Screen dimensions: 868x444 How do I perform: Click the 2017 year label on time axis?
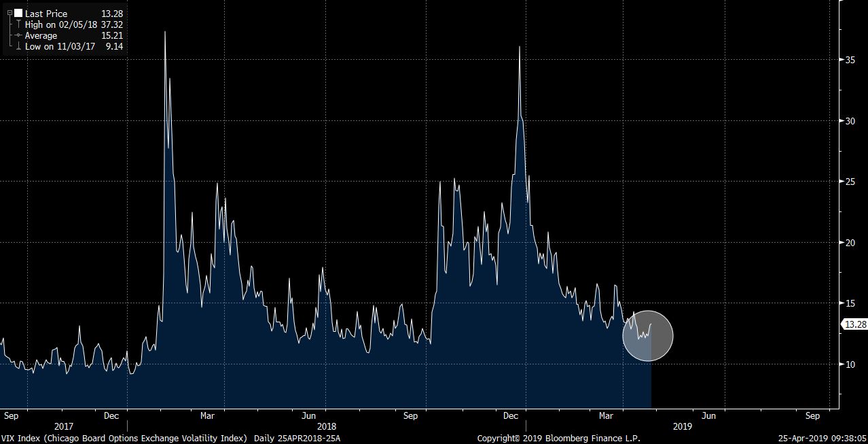point(63,426)
